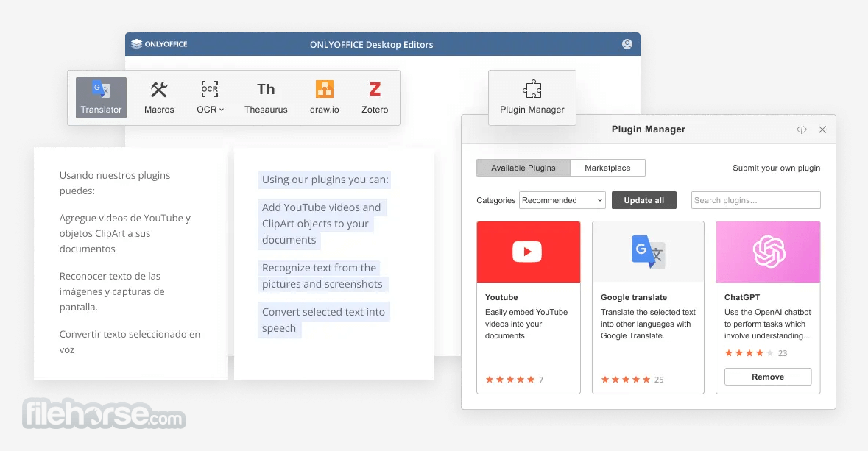Open the Recommended categories dropdown
868x451 pixels.
[x=562, y=200]
